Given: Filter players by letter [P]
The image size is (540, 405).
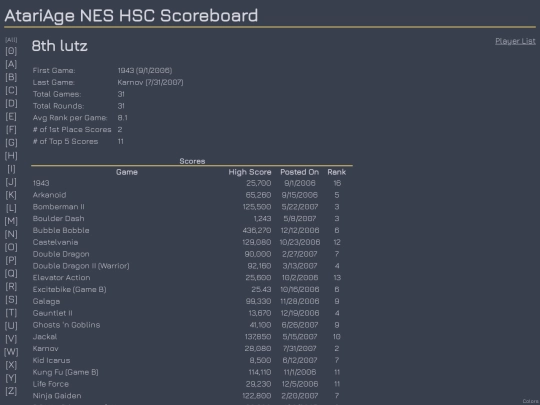Looking at the screenshot, I should coord(11,260).
